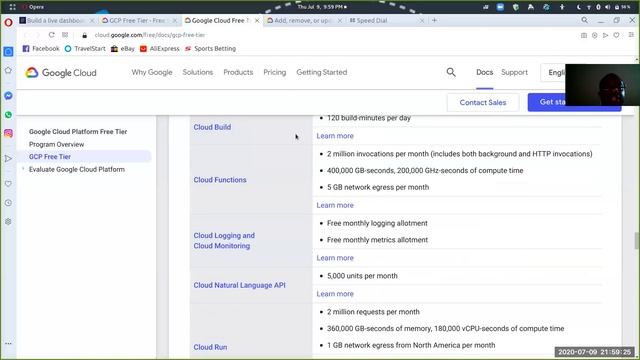Open the Cloud Build link
This screenshot has width=640, height=360.
pos(212,127)
